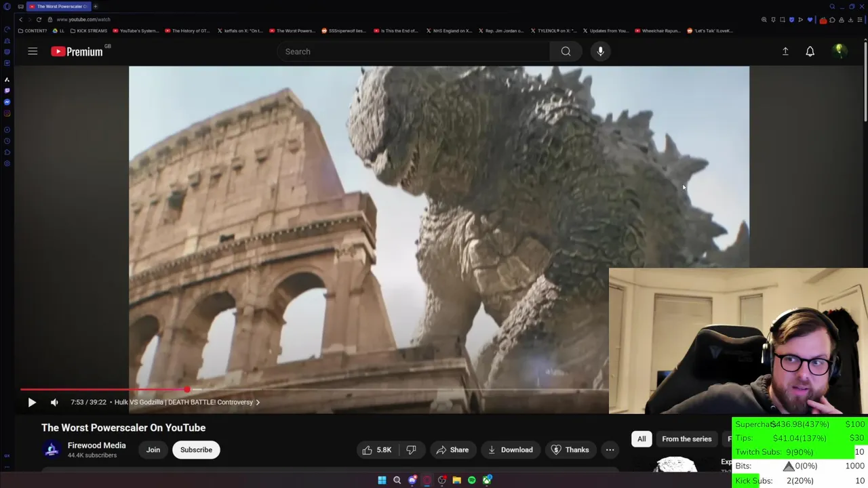The height and width of the screenshot is (488, 868).
Task: Open Spotify from the taskbar
Action: click(x=471, y=480)
